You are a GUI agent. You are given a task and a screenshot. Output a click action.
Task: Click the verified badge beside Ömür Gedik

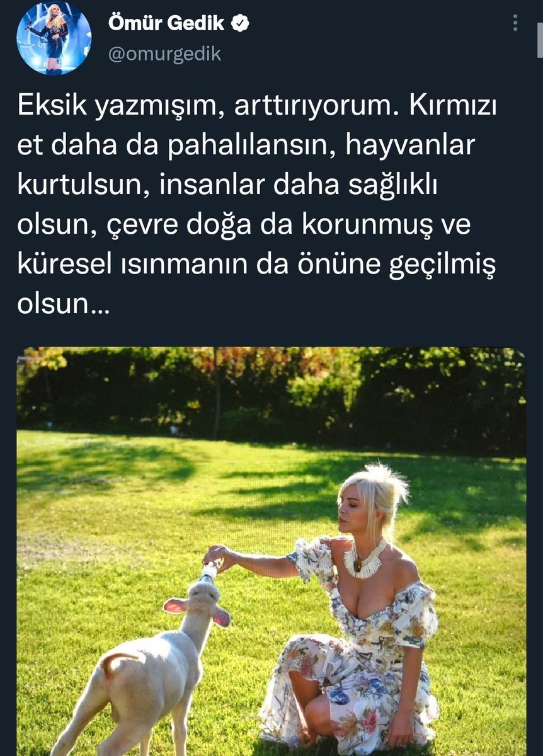(240, 23)
